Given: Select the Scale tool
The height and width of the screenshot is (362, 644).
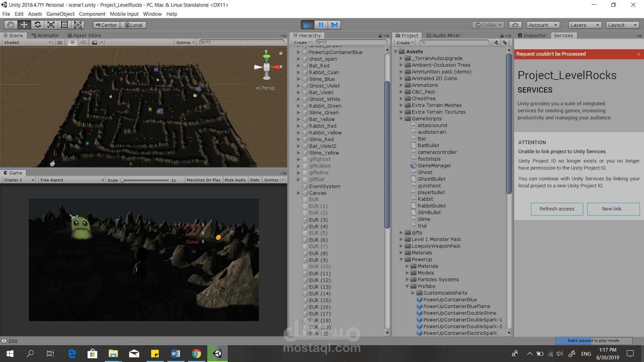Looking at the screenshot, I should [51, 24].
